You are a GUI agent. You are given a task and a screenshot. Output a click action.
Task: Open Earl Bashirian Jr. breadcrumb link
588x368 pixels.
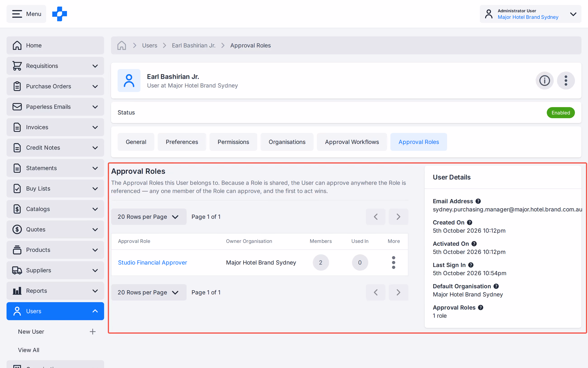pyautogui.click(x=194, y=46)
